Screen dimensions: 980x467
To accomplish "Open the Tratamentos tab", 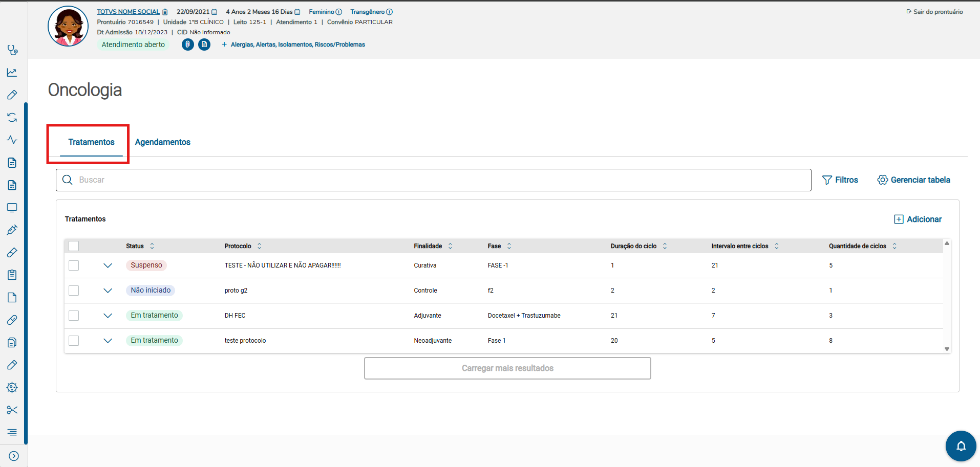I will coord(91,142).
